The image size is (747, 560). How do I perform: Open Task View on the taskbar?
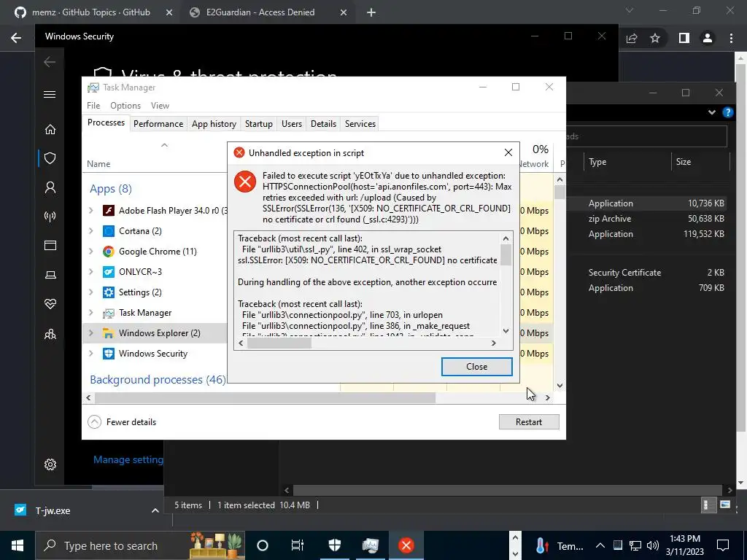pyautogui.click(x=298, y=545)
